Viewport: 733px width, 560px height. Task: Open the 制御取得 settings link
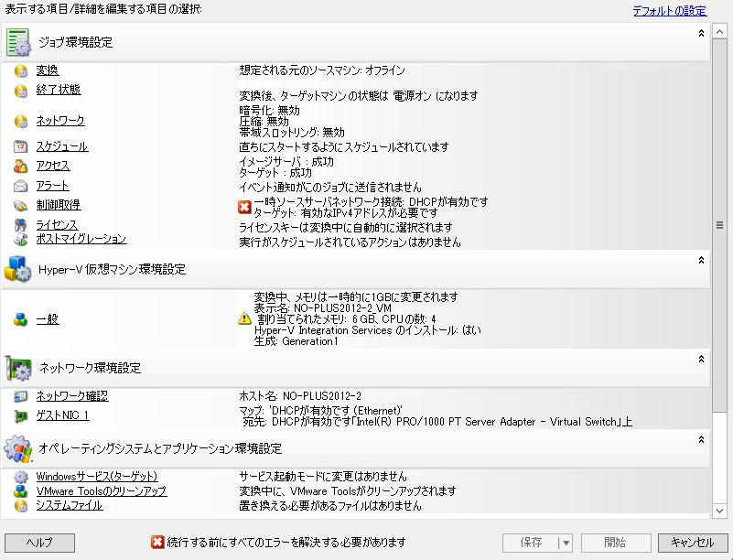(x=59, y=205)
